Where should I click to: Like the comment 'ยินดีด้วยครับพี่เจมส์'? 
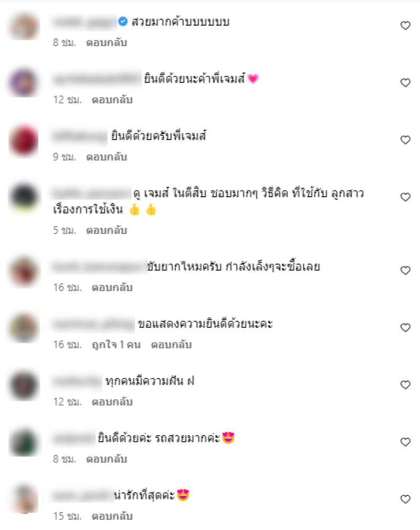(x=405, y=140)
